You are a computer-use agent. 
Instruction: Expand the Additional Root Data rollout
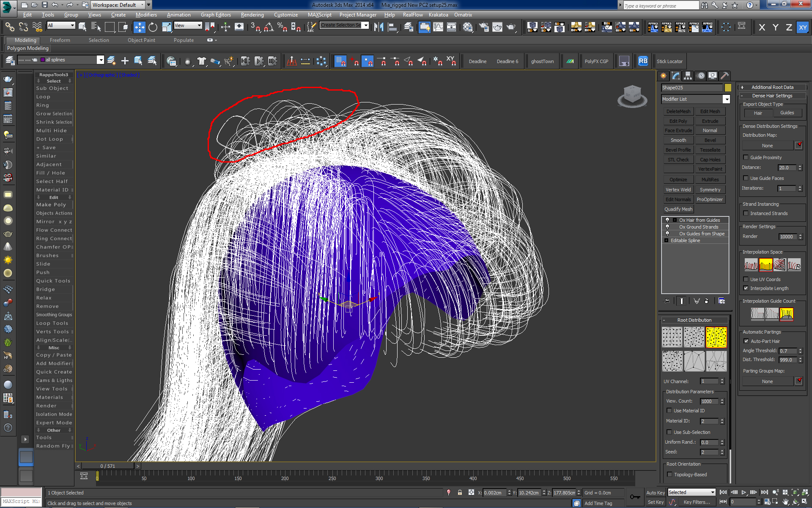(772, 87)
